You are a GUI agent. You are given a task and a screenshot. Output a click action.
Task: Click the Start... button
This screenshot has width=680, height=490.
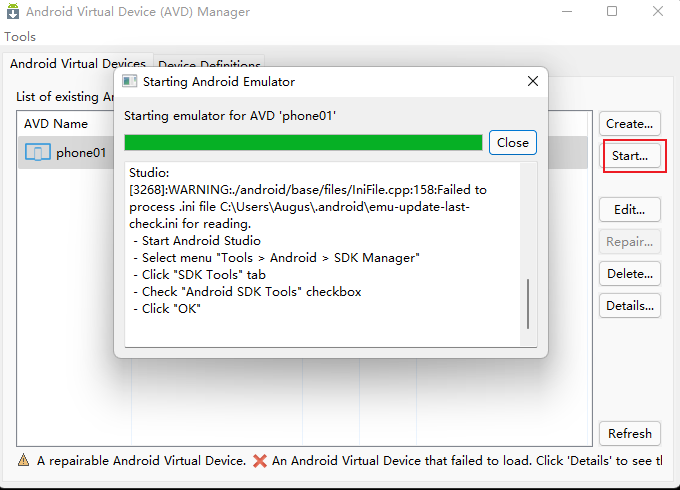pyautogui.click(x=630, y=156)
